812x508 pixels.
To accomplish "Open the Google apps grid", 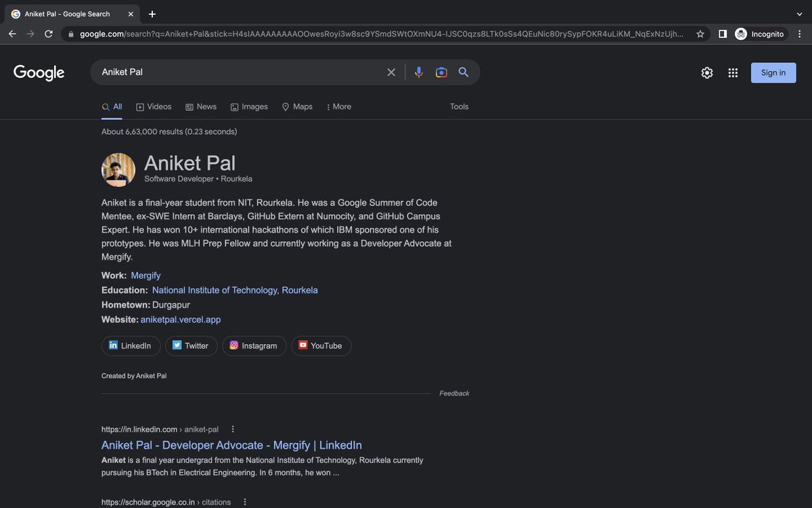I will (x=733, y=72).
